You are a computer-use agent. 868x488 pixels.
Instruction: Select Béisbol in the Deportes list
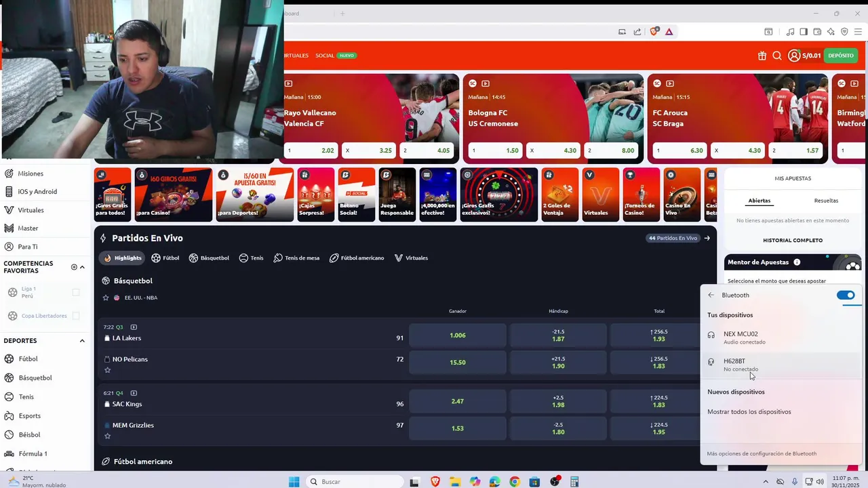click(29, 434)
